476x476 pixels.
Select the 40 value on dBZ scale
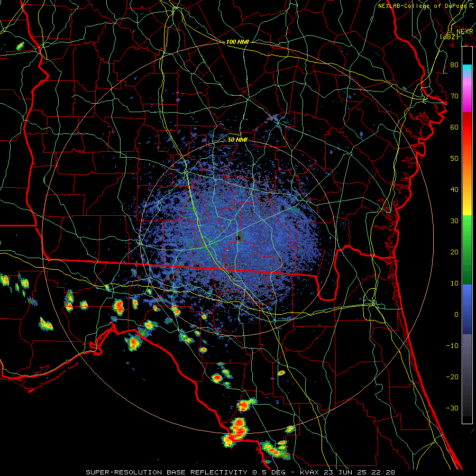tap(454, 190)
